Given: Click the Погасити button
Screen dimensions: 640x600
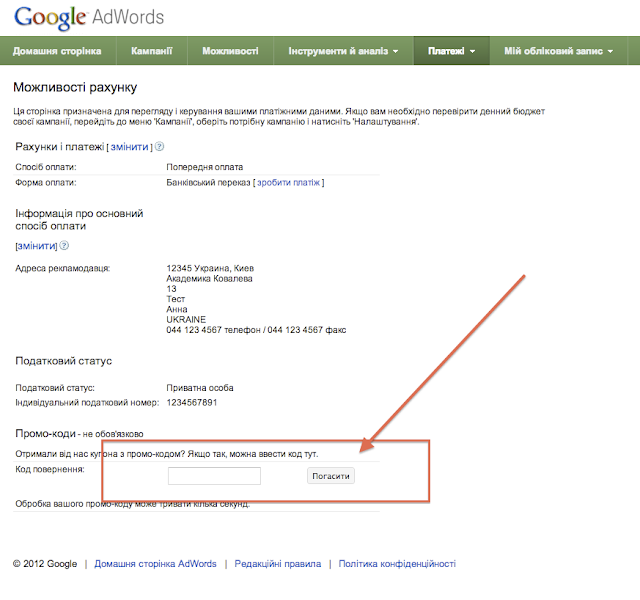Looking at the screenshot, I should [331, 476].
